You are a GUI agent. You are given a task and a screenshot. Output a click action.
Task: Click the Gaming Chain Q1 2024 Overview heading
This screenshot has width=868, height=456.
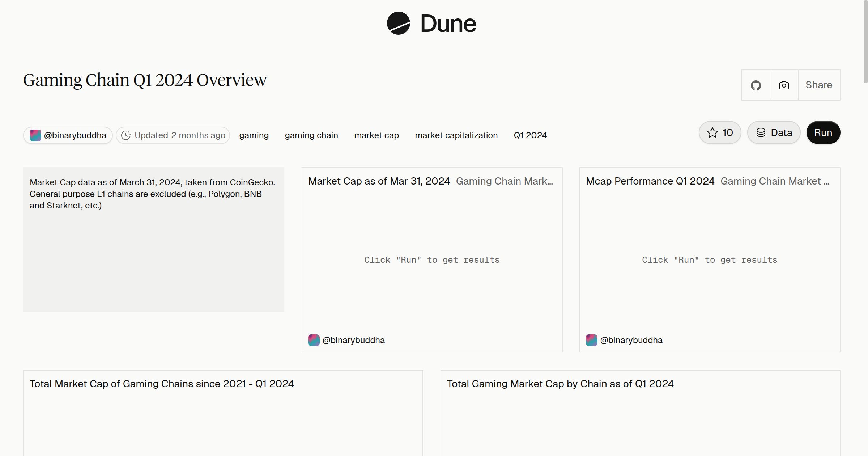click(145, 80)
